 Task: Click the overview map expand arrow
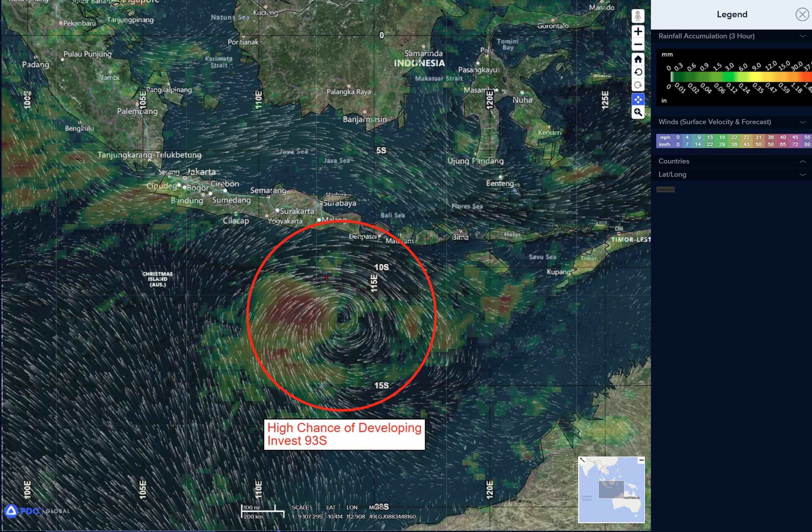(582, 460)
